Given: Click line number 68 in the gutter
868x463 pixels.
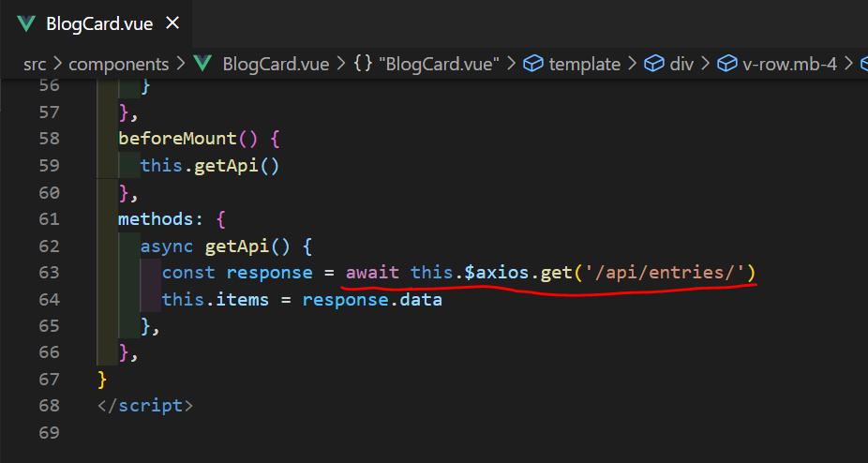Looking at the screenshot, I should 49,406.
